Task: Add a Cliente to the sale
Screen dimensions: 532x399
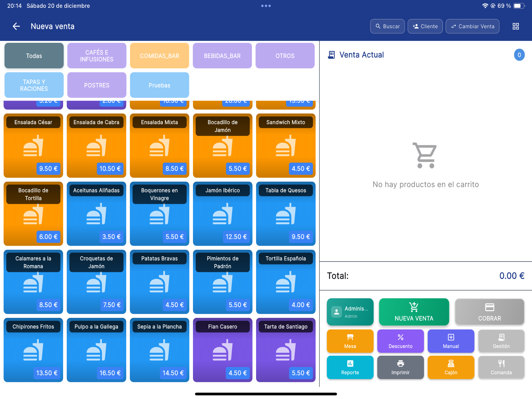Action: click(x=425, y=26)
